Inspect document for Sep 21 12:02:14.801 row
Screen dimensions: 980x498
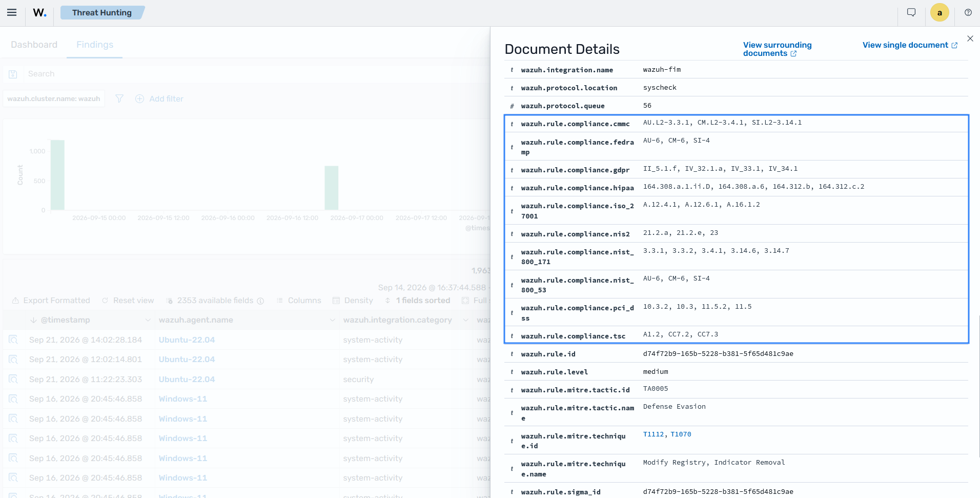click(x=13, y=360)
